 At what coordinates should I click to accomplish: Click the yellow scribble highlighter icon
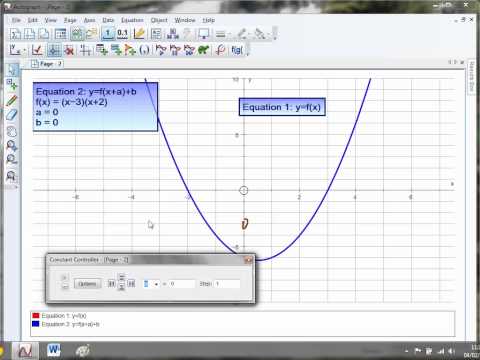(139, 34)
